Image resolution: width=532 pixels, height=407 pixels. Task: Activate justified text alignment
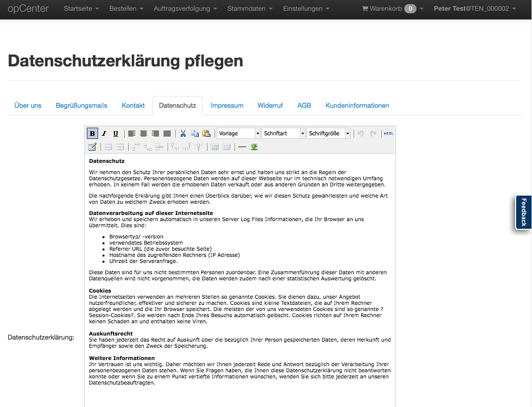(167, 133)
